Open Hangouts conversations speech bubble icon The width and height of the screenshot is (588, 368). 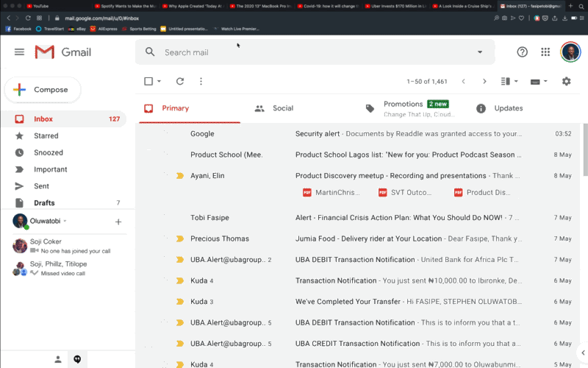pyautogui.click(x=77, y=359)
